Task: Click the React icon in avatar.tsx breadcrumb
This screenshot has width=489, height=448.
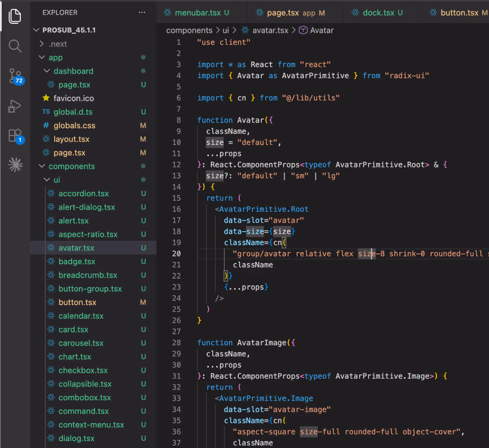Action: 245,30
